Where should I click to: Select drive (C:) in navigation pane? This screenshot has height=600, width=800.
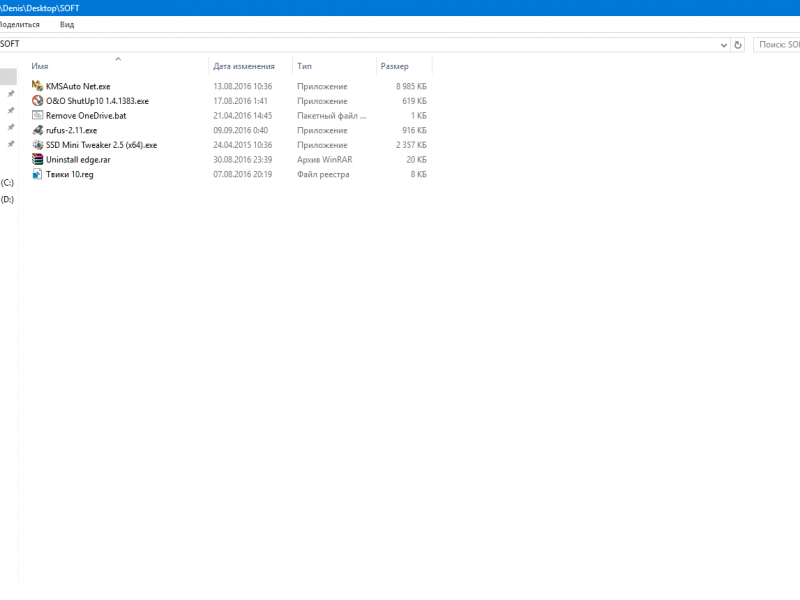pos(7,183)
